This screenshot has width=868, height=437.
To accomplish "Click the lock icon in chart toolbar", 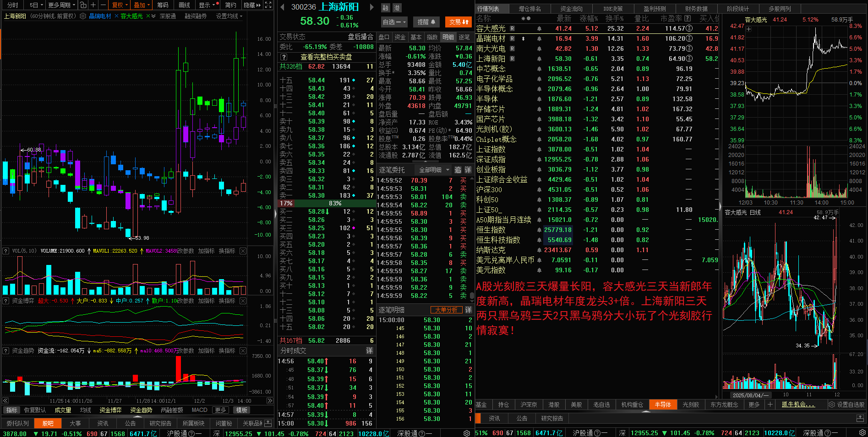I will click(83, 5).
